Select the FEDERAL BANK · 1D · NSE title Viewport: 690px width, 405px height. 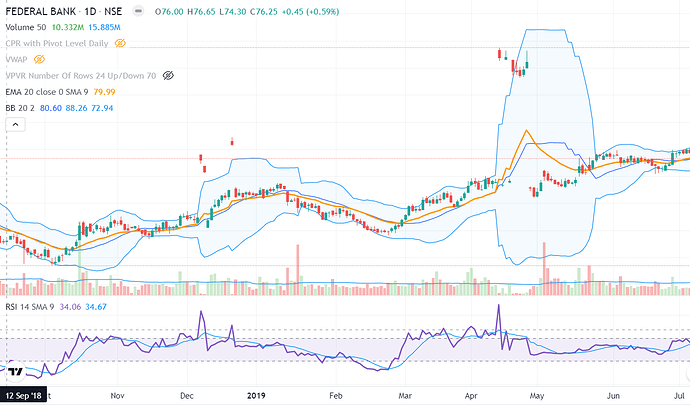[x=64, y=11]
